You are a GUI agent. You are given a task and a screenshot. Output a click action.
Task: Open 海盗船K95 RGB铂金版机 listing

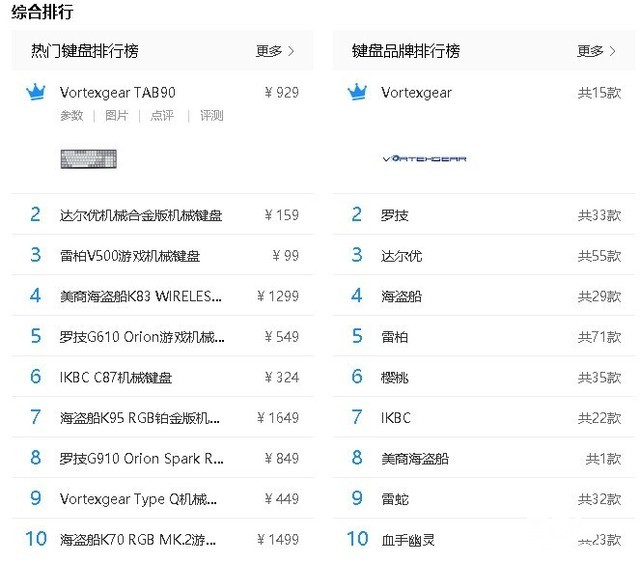pyautogui.click(x=140, y=418)
